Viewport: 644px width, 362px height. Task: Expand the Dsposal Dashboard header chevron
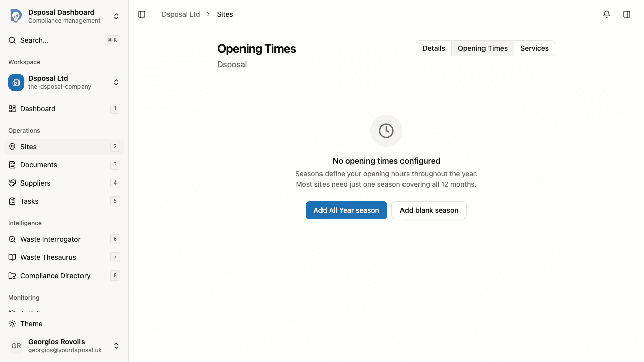[116, 16]
